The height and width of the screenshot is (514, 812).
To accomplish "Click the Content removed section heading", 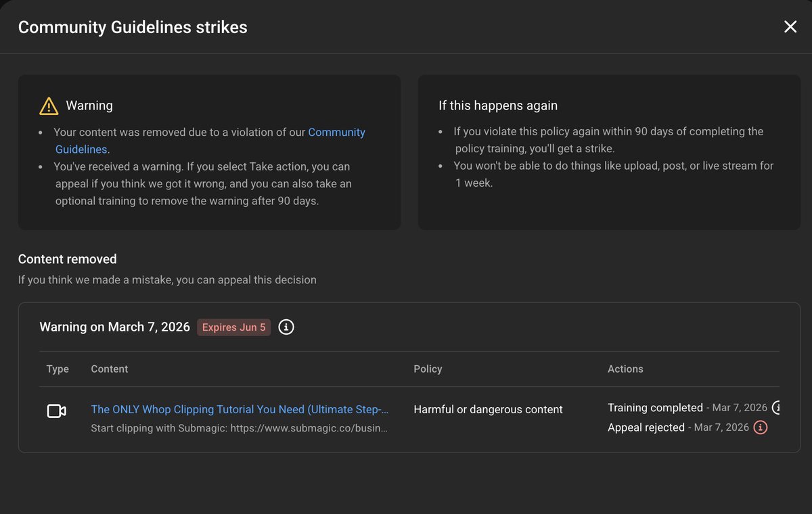I will point(68,259).
